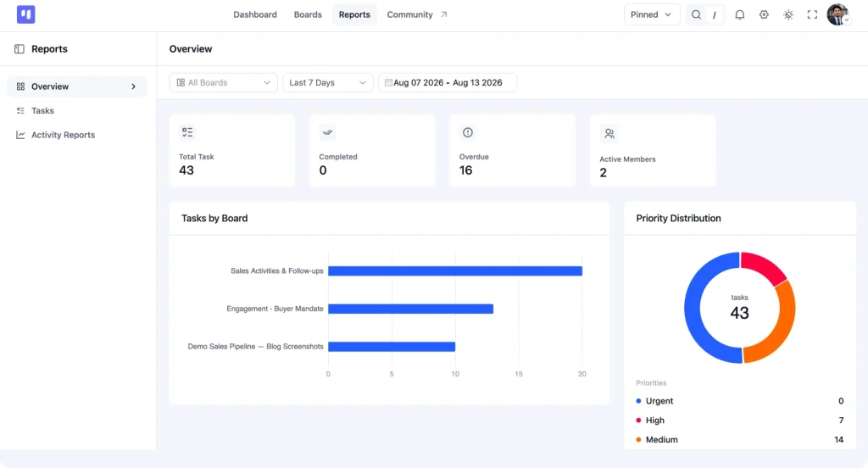
Task: Select the Reports tab
Action: click(354, 15)
